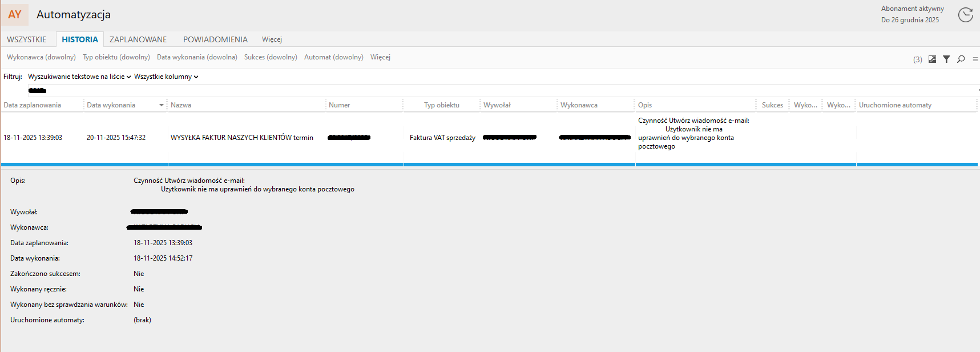Go to the POWIADOMIENIA tab
This screenshot has height=352, width=980.
215,39
